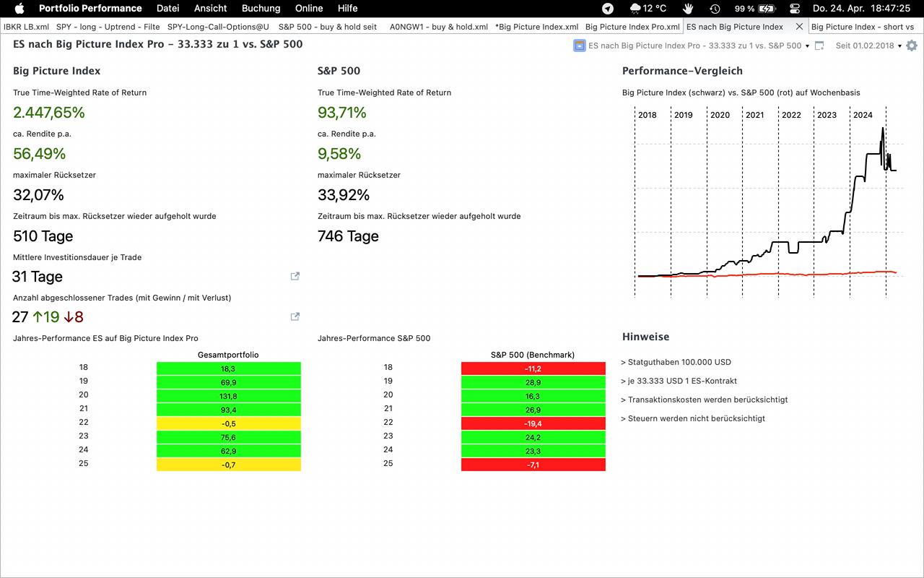Image resolution: width=924 pixels, height=578 pixels.
Task: Switch to the IBKR LB.xml tab
Action: tap(26, 27)
